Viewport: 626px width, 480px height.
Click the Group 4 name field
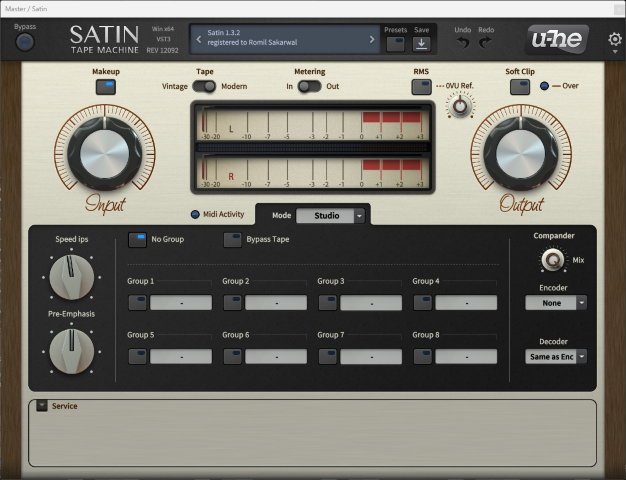click(x=466, y=303)
